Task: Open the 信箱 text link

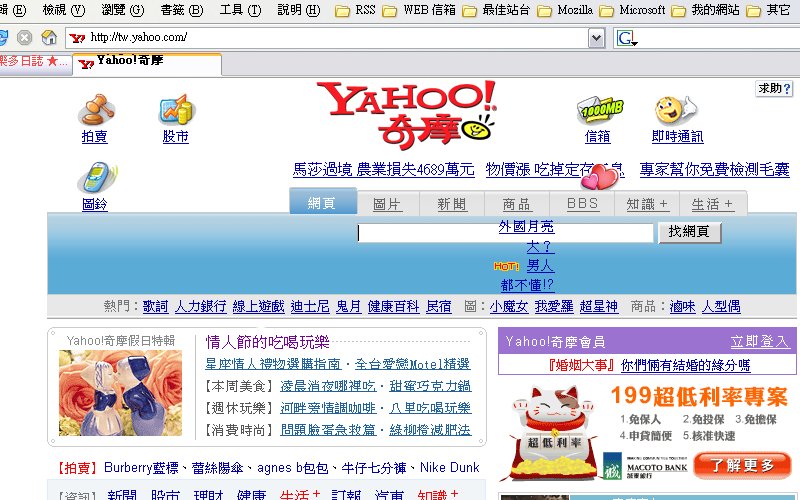Action: click(597, 136)
